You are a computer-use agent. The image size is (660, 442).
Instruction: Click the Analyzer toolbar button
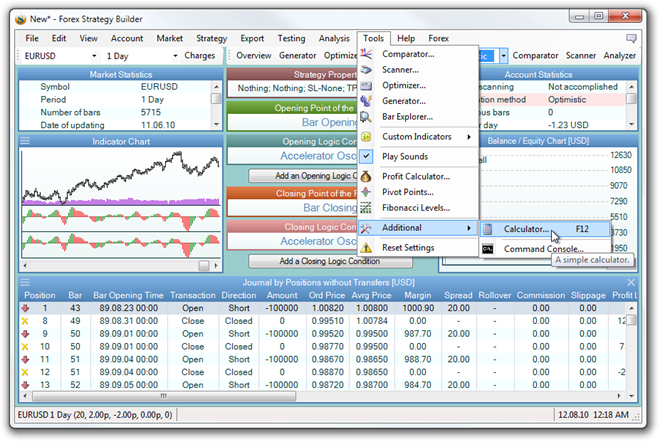pos(620,56)
